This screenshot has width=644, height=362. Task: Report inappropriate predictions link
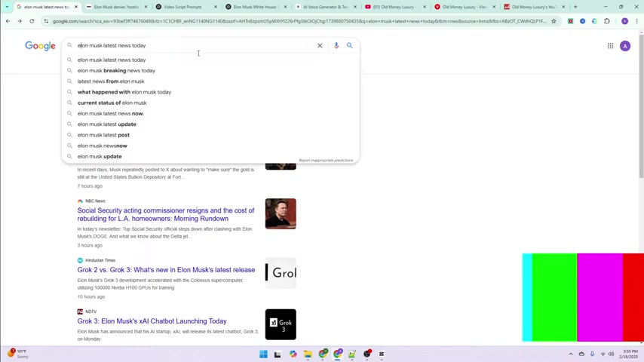(x=326, y=160)
